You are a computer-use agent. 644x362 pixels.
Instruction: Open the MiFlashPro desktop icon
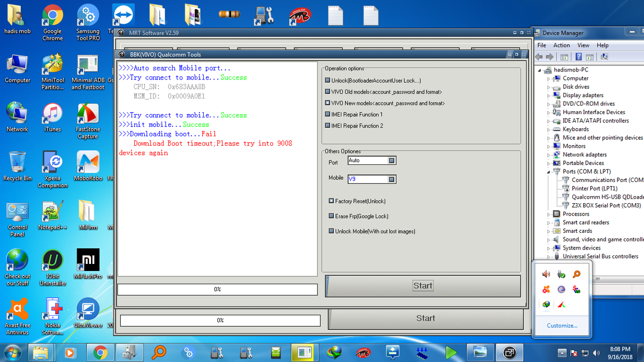tap(88, 264)
